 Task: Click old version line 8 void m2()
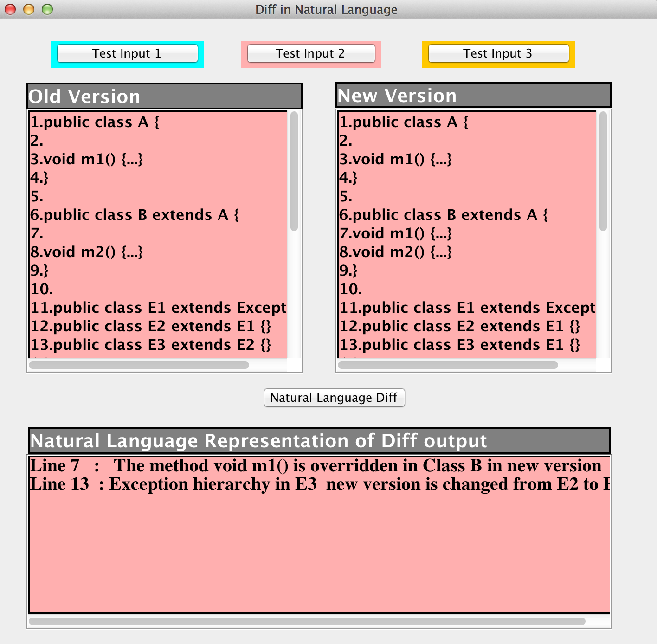[86, 252]
